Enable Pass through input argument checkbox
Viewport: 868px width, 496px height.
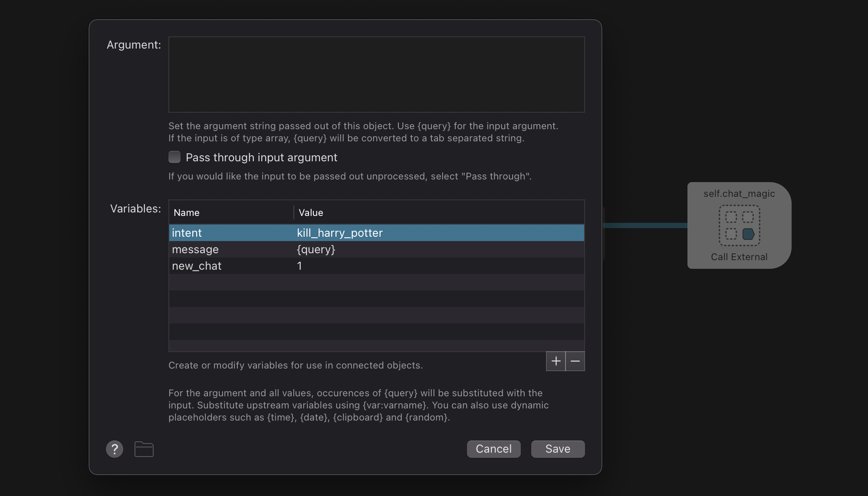(174, 157)
